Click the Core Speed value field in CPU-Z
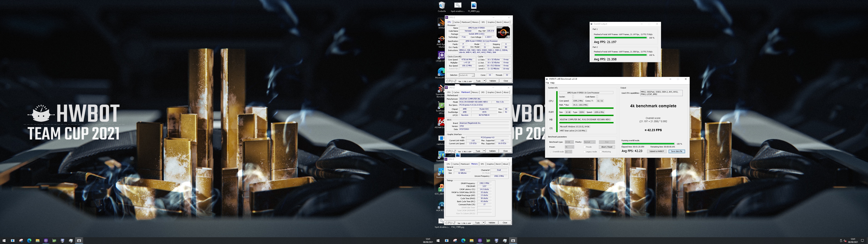The image size is (868, 244). coord(467,60)
